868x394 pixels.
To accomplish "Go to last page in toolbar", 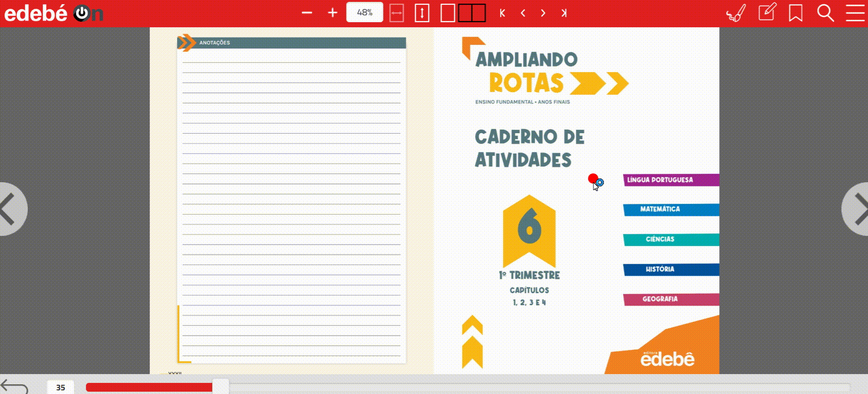I will tap(564, 13).
